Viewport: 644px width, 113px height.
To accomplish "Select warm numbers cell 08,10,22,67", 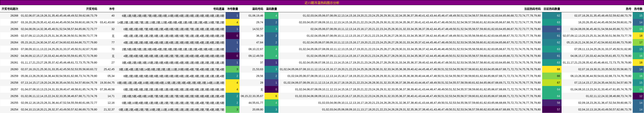I will pos(256,49).
